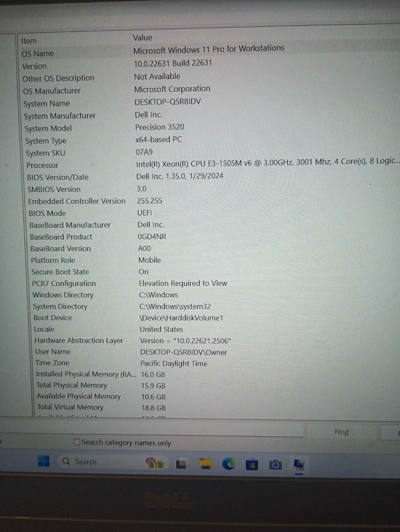The image size is (400, 532).
Task: Select Embedded Controller Version row
Action: point(213,201)
